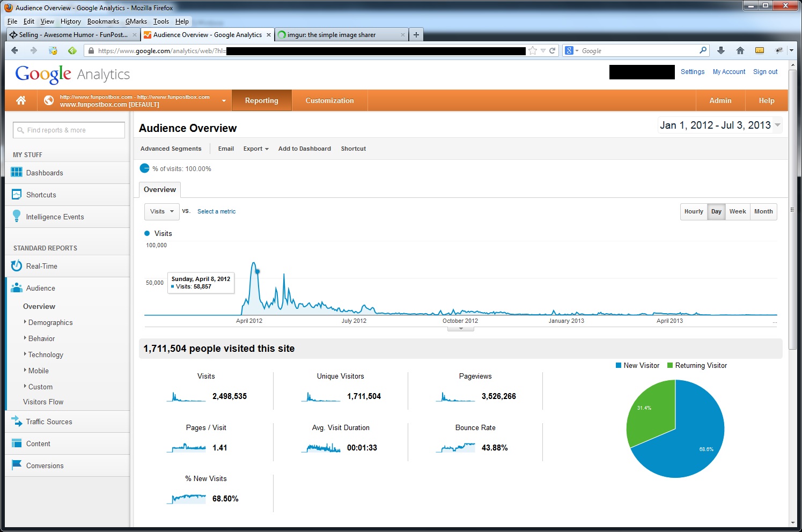
Task: Click the Intelligence Events lightbulb icon
Action: pyautogui.click(x=17, y=216)
